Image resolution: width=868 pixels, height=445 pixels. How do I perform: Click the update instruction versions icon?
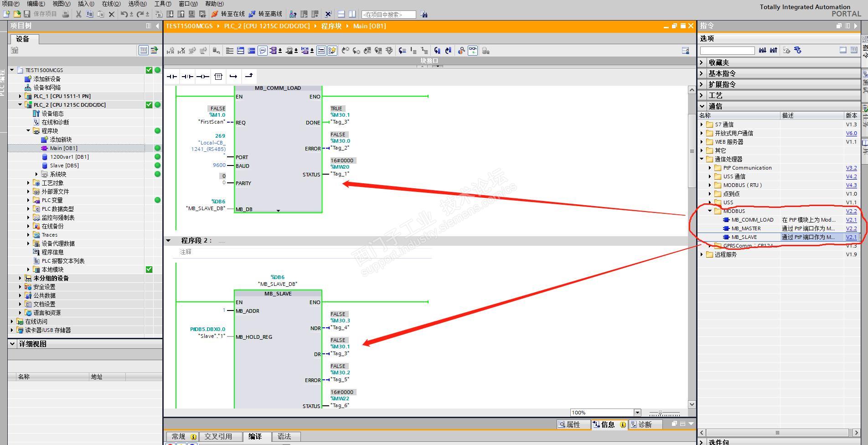tap(797, 50)
